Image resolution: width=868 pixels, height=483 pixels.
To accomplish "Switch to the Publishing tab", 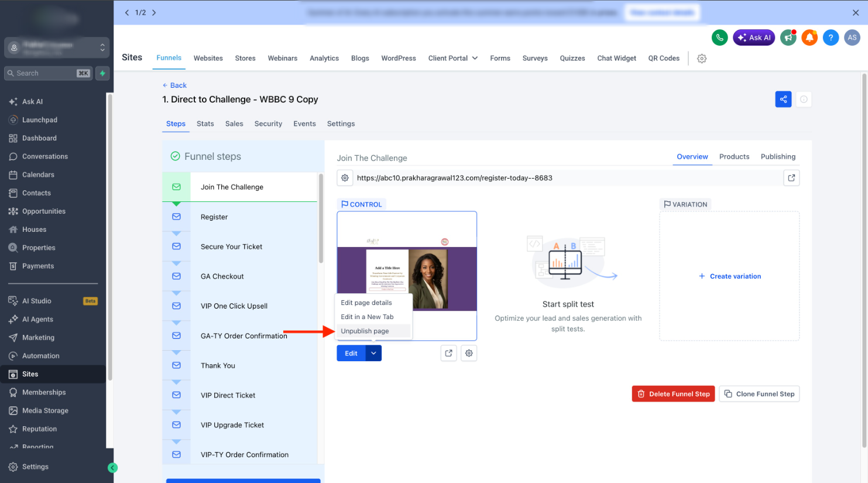I will coord(778,156).
